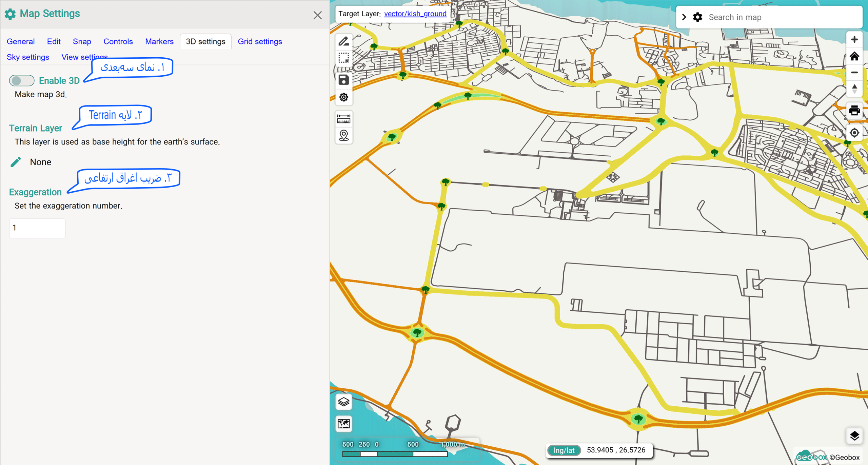Click the Map Settings title gear icon

tap(10, 14)
